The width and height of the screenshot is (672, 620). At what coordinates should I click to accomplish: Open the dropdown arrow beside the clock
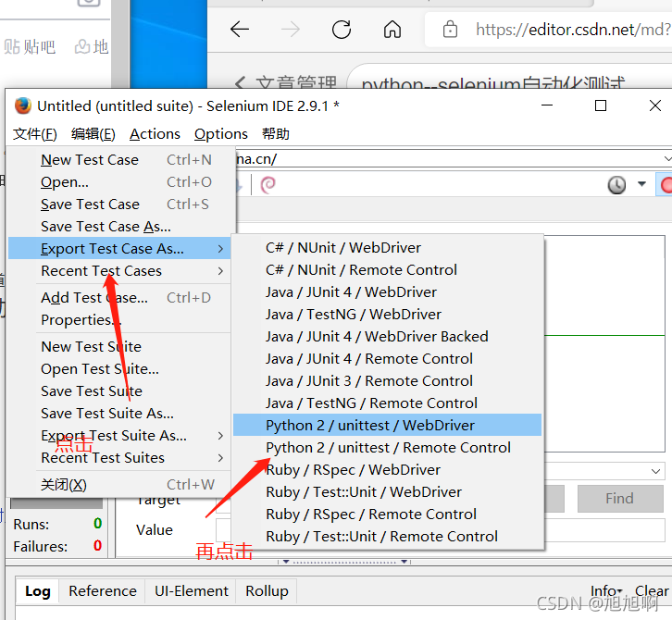coord(641,184)
